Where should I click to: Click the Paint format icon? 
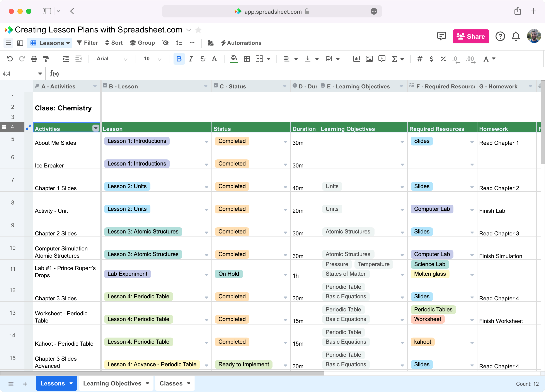click(x=46, y=59)
